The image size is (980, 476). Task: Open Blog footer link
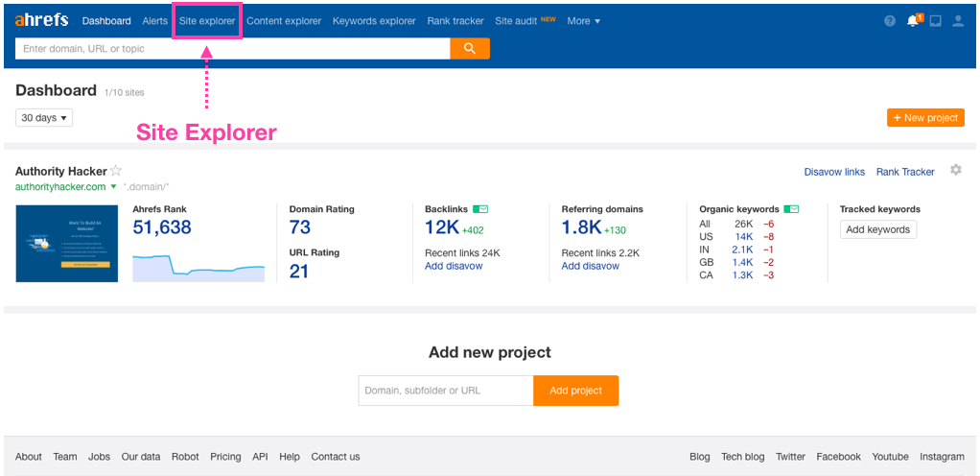pos(700,457)
